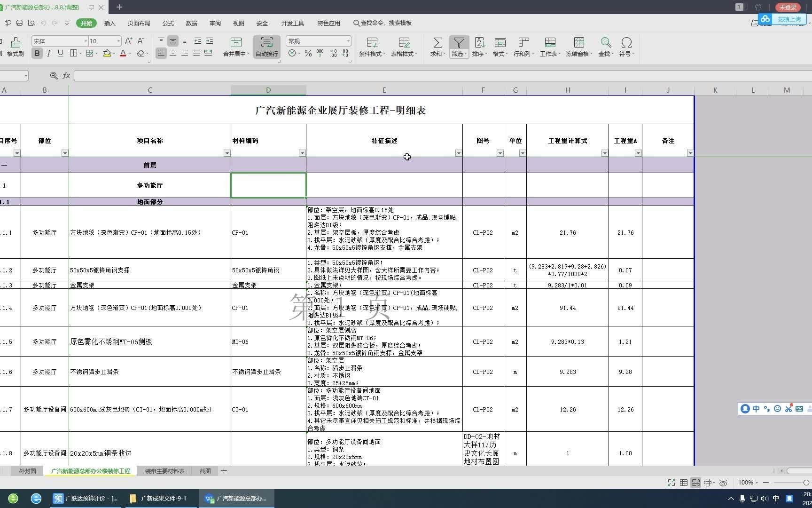Open the 页面布局 ribbon tab
The width and height of the screenshot is (812, 508).
139,23
